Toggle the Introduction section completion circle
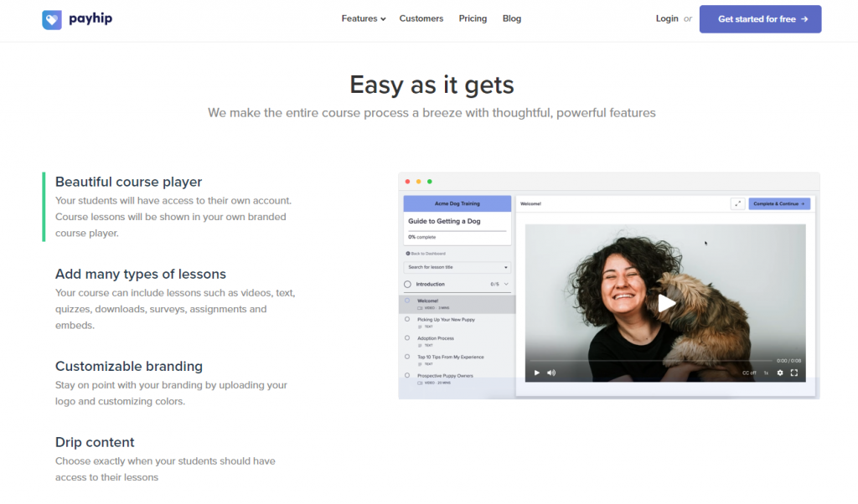Image resolution: width=858 pixels, height=504 pixels. coord(408,285)
